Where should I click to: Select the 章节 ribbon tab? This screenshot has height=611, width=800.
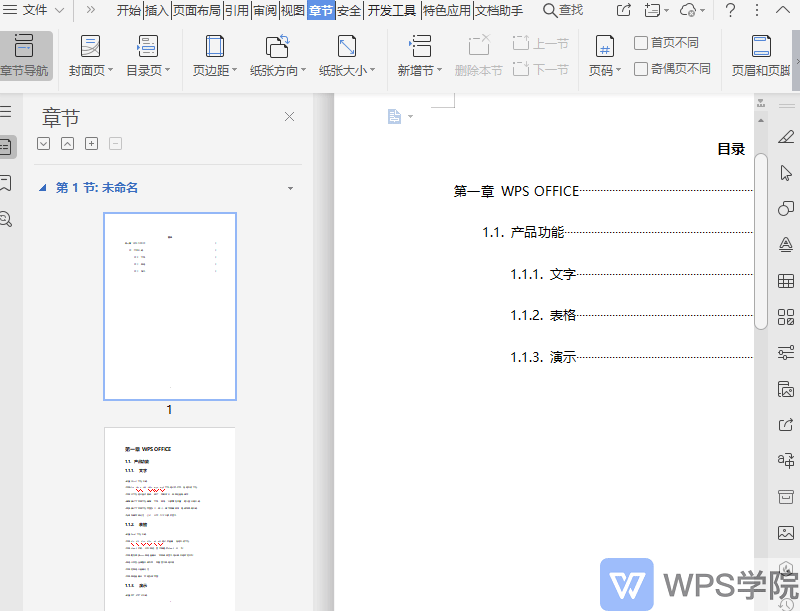[x=321, y=10]
